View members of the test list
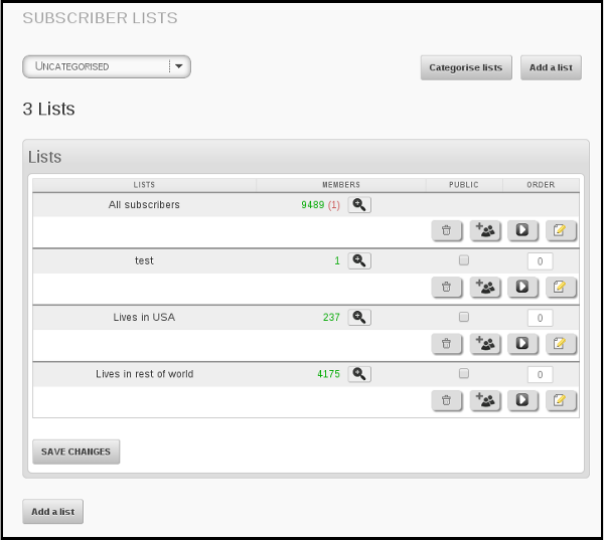 coord(359,261)
